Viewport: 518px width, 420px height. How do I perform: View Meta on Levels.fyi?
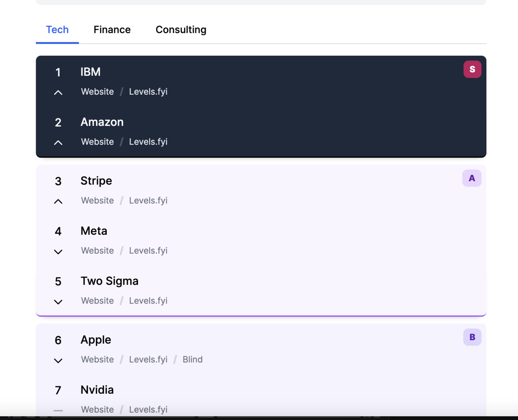(x=148, y=250)
